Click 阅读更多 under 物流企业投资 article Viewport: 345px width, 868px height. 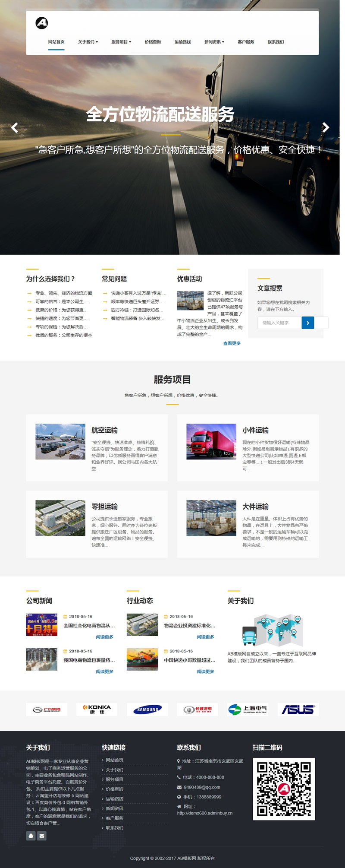tap(205, 637)
